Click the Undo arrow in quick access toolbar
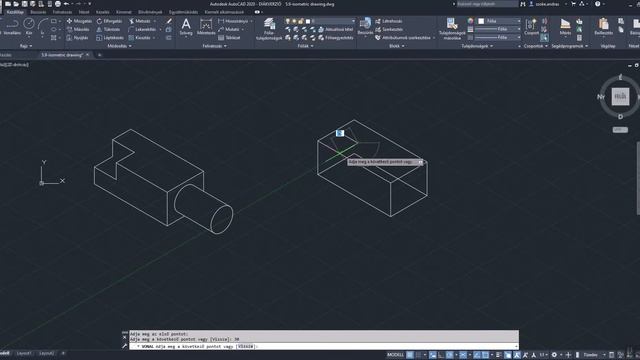The height and width of the screenshot is (360, 640). (x=66, y=4)
